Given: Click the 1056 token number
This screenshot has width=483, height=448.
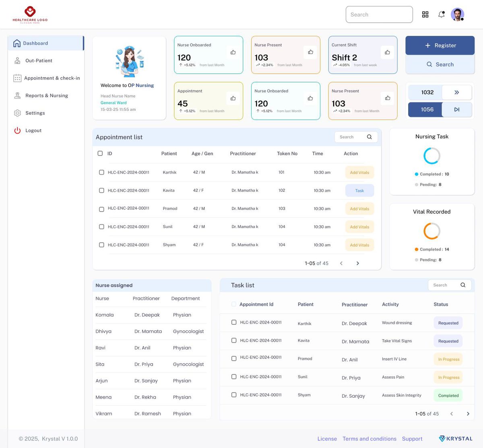Looking at the screenshot, I should click(x=427, y=109).
